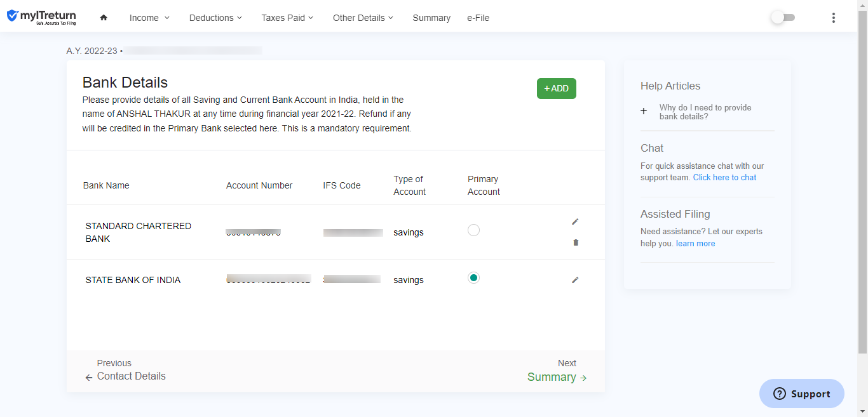
Task: Click the IFS Code column header
Action: (x=342, y=185)
